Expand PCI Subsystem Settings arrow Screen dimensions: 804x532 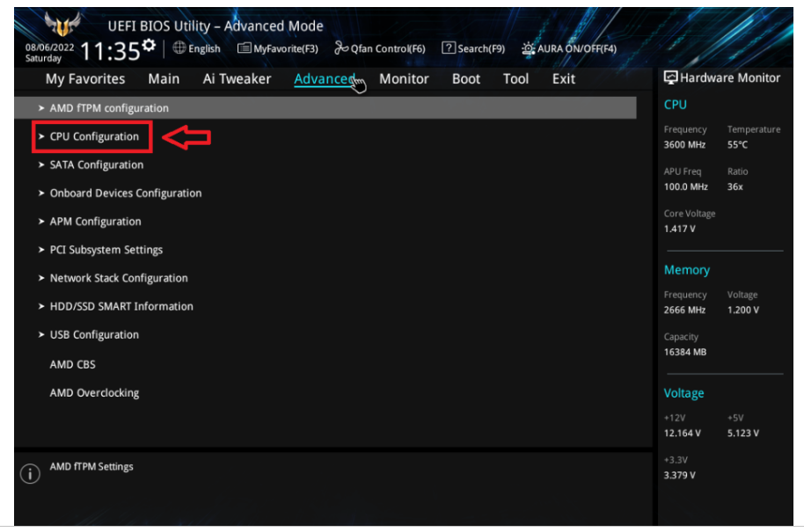41,250
